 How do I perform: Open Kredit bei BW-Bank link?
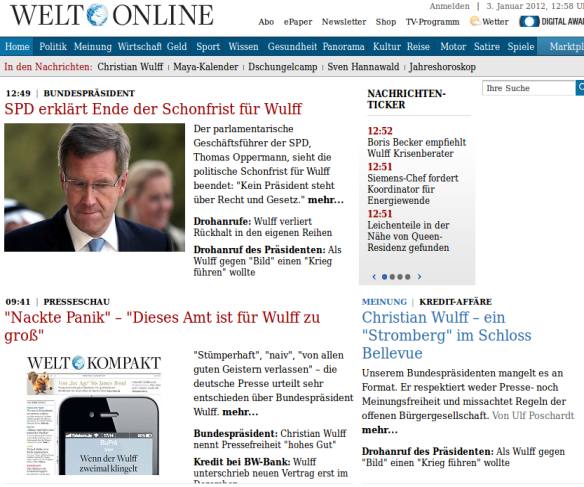[x=270, y=470]
